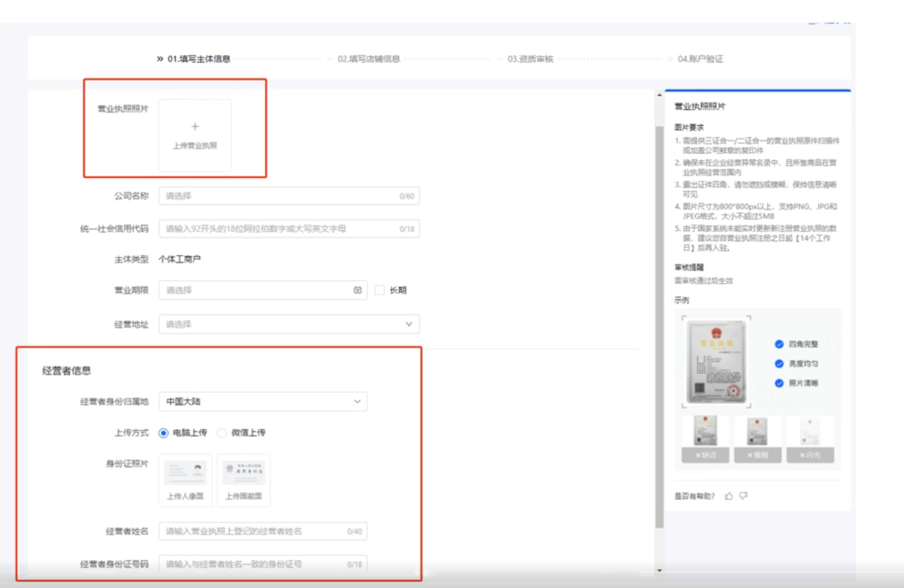Click the 营业执照照片 field label
Viewport: 904px width, 588px height.
[x=122, y=109]
